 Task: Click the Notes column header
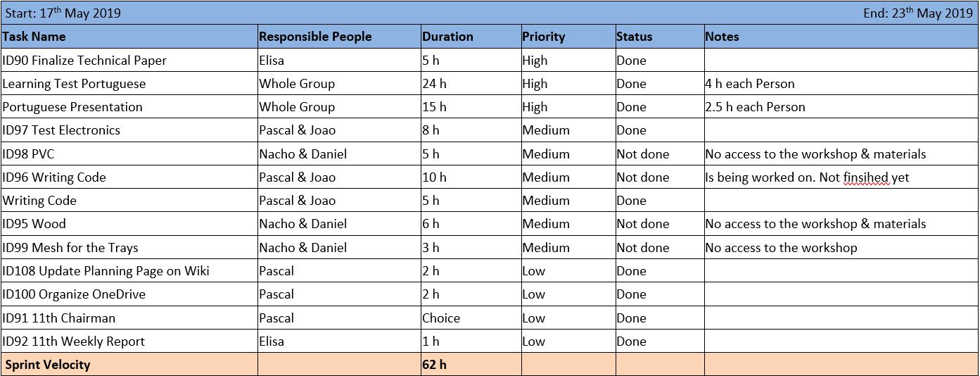pos(722,37)
